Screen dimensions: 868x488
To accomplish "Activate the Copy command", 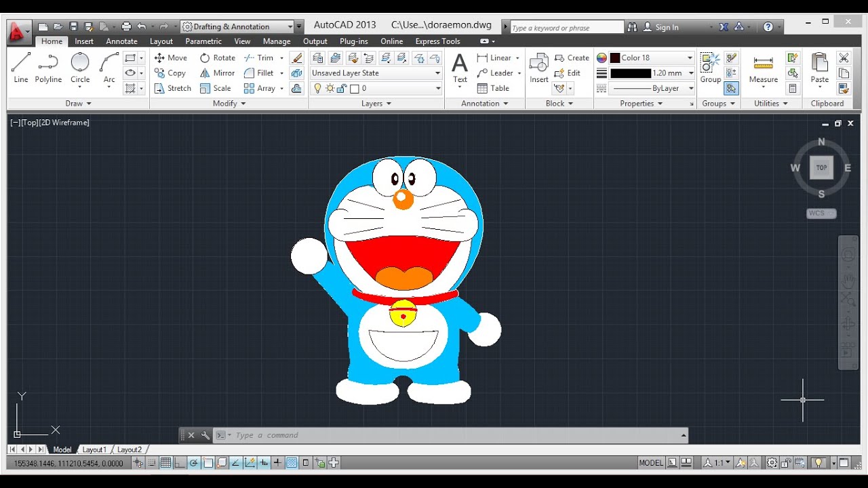I will (x=170, y=73).
